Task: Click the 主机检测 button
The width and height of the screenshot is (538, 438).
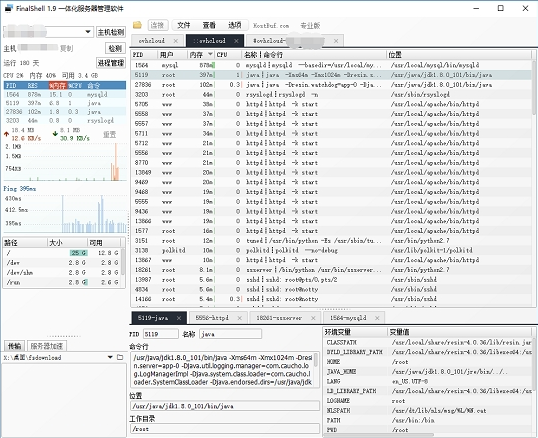Action: coord(110,32)
